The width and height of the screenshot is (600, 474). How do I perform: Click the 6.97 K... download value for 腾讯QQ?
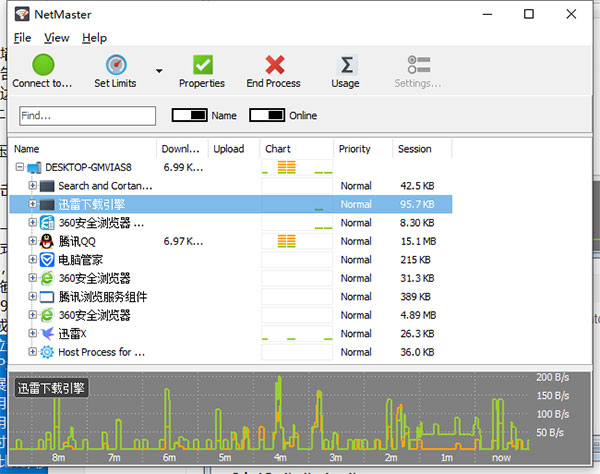(x=183, y=241)
